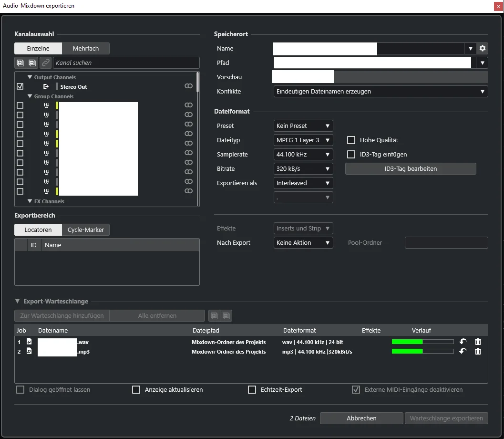Select the Cycle-Marker export range tab

point(86,230)
